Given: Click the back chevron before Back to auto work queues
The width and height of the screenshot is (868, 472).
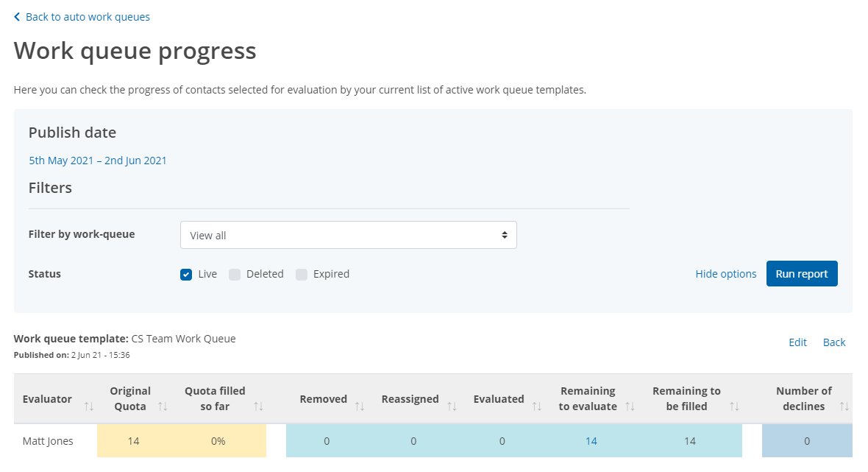Looking at the screenshot, I should (x=18, y=16).
